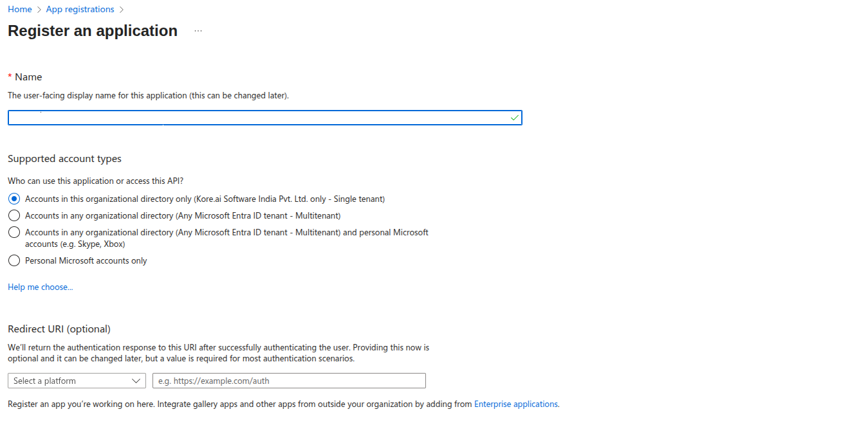
Task: Focus the application Name text field
Action: 257,118
